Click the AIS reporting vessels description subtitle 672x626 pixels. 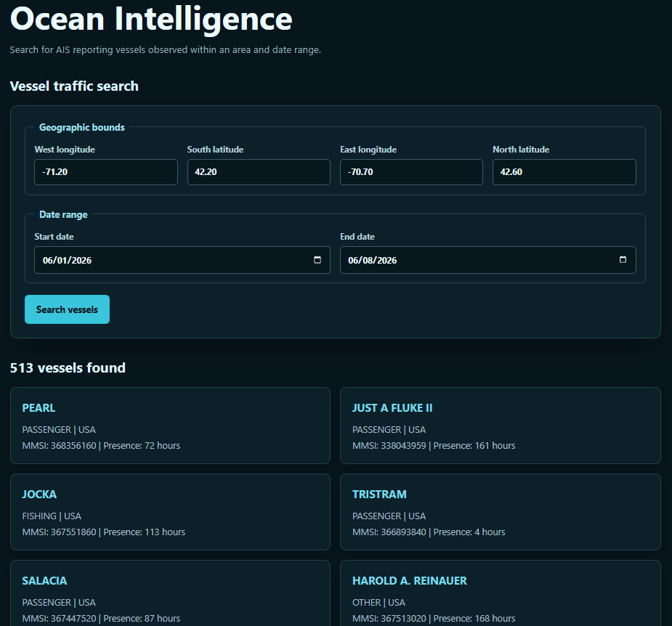click(166, 49)
